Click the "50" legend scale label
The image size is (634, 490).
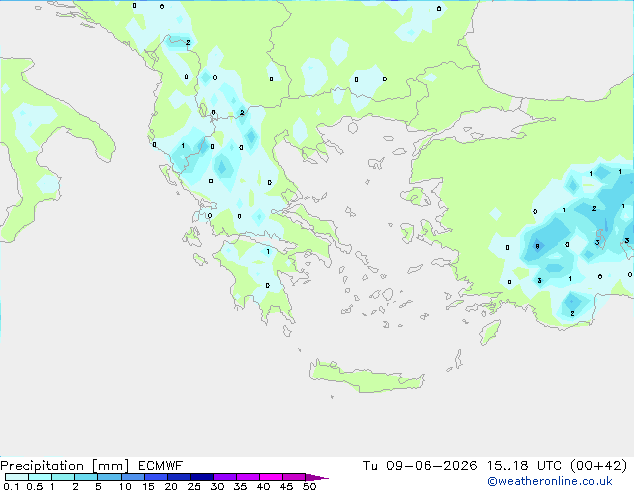310,486
